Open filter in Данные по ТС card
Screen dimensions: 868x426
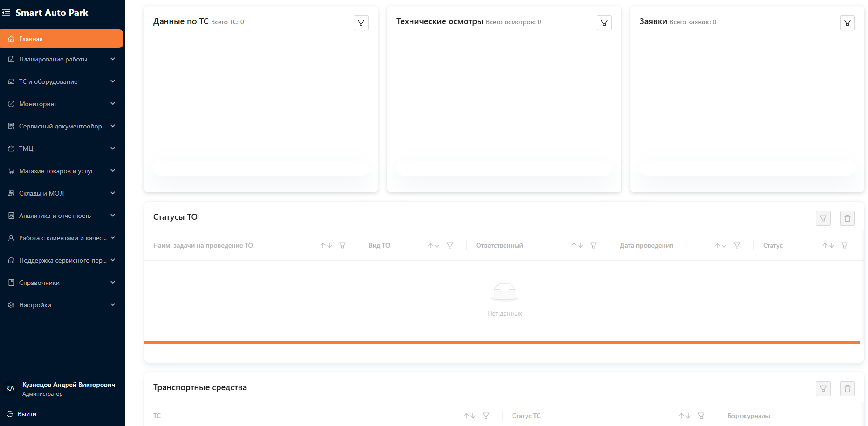tap(361, 23)
